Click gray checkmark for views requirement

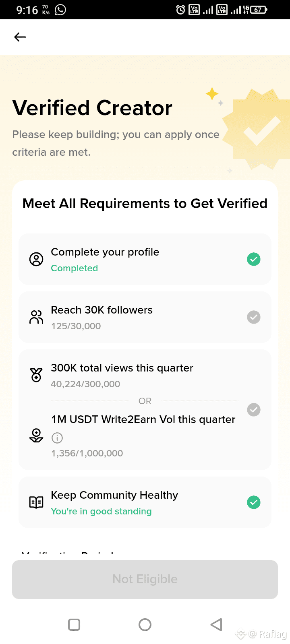tap(254, 410)
